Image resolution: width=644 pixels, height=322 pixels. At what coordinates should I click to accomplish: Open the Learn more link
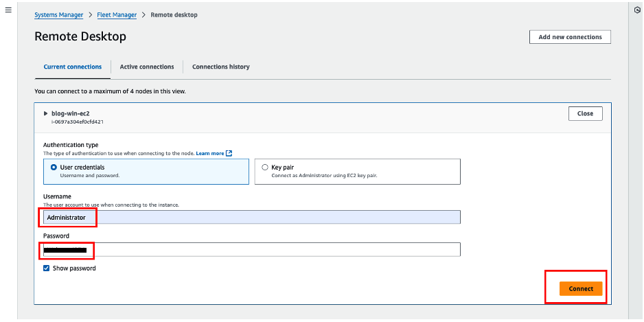point(210,153)
